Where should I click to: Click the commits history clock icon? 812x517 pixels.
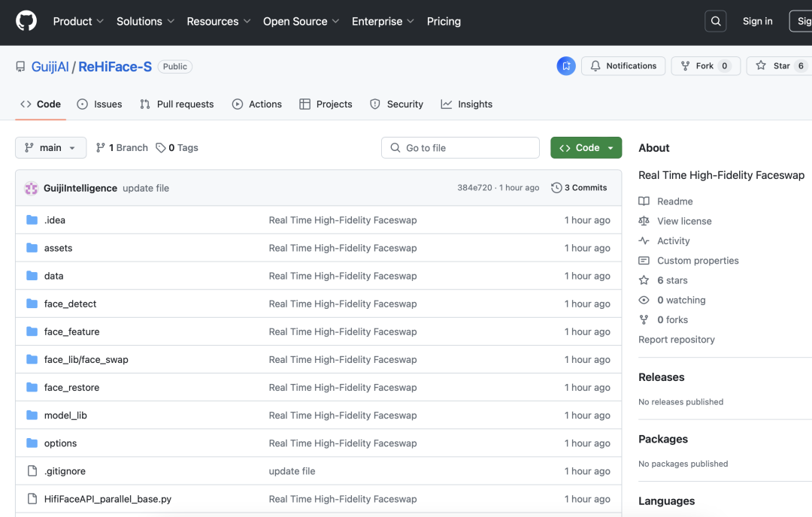[556, 188]
